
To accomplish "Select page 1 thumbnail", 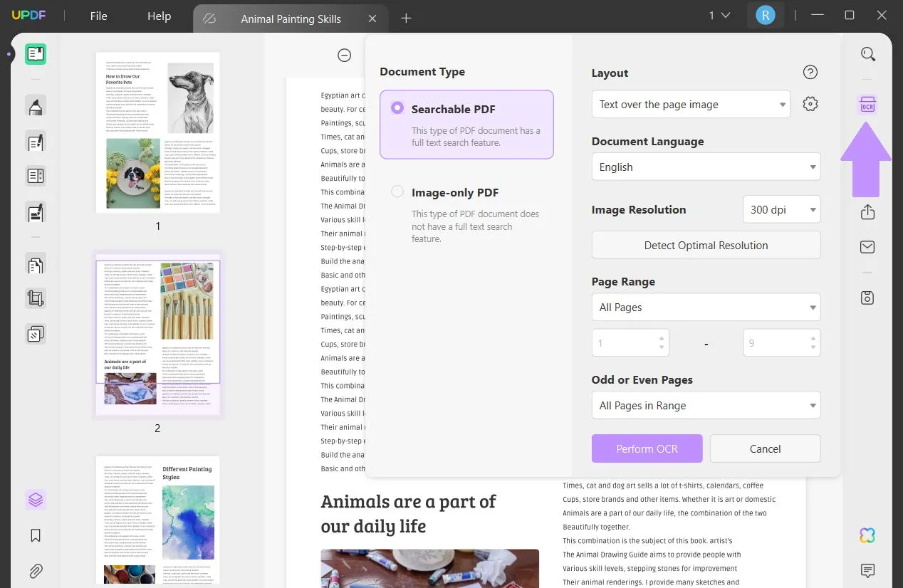I will tap(158, 132).
